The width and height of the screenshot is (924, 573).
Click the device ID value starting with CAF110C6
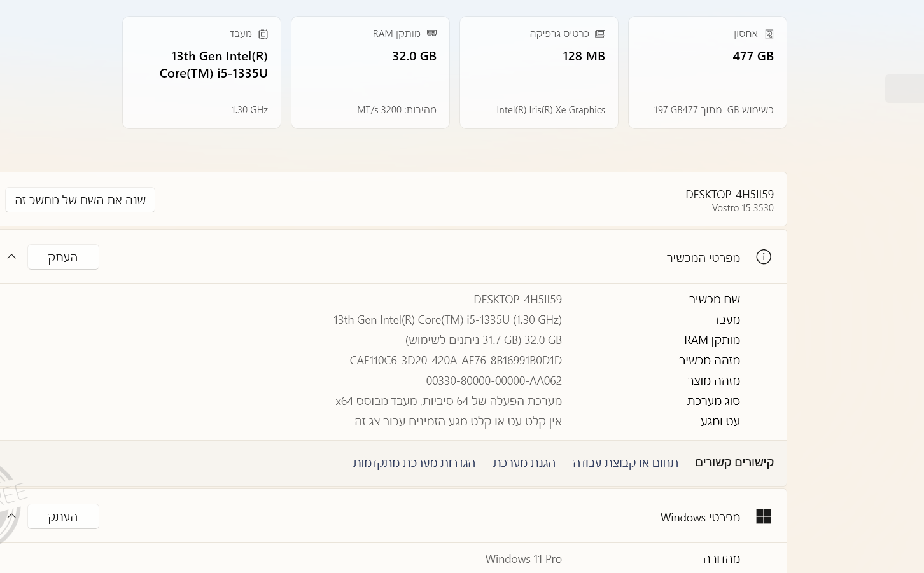point(456,361)
